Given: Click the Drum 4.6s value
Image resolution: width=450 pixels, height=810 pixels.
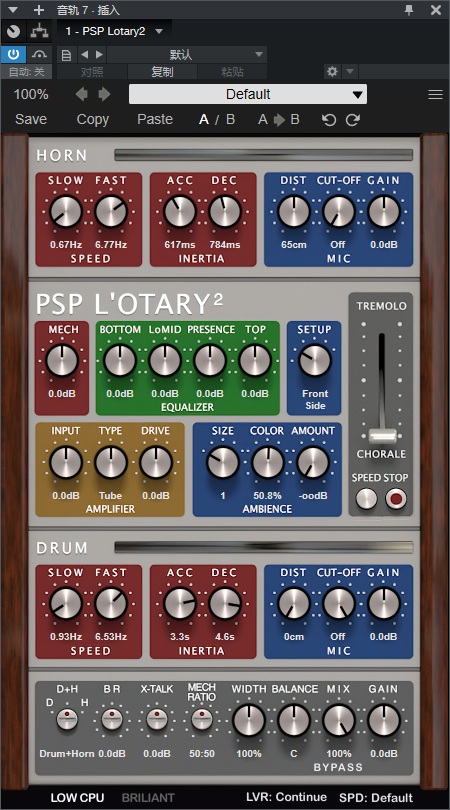Looking at the screenshot, I should click(x=225, y=636).
